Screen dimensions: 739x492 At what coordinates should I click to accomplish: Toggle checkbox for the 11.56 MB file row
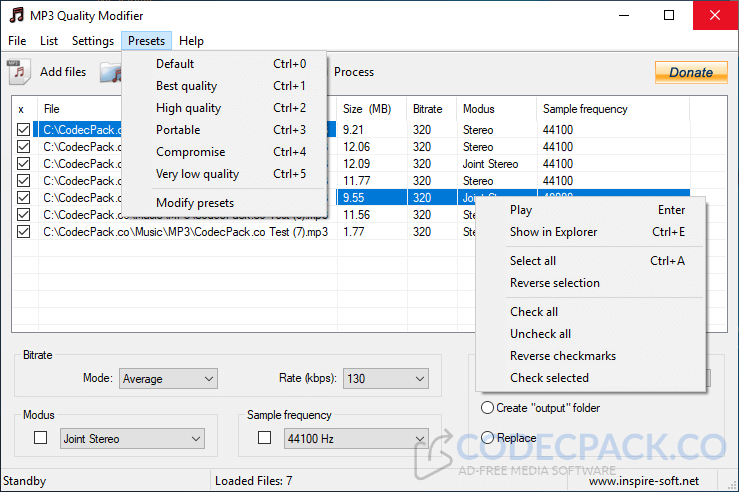24,214
